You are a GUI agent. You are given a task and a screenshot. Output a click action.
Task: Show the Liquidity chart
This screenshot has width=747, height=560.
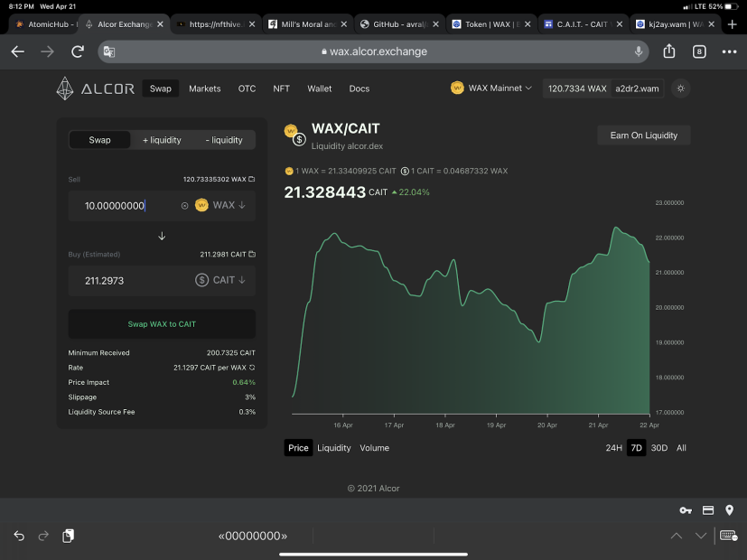[x=334, y=448]
